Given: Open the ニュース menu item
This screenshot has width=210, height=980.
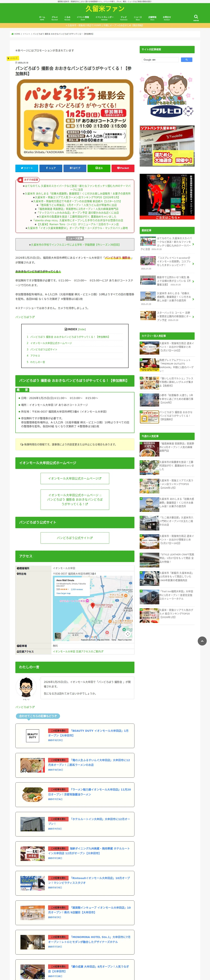Looking at the screenshot, I should (138, 18).
